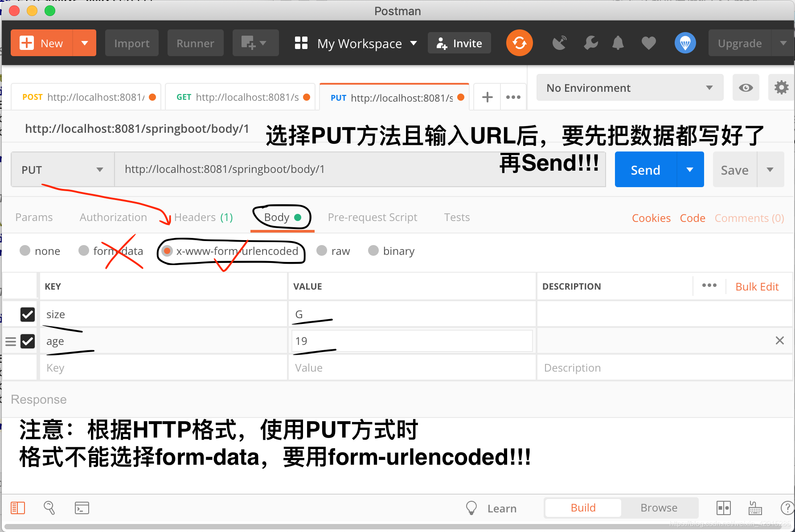Open the user avatar icon
795x532 pixels.
click(685, 43)
